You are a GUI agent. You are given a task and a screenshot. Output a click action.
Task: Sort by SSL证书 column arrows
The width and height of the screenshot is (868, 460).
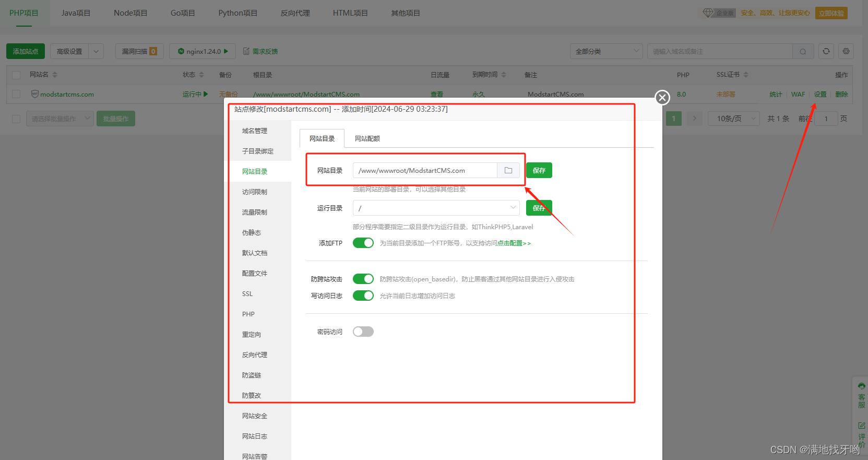pos(746,75)
